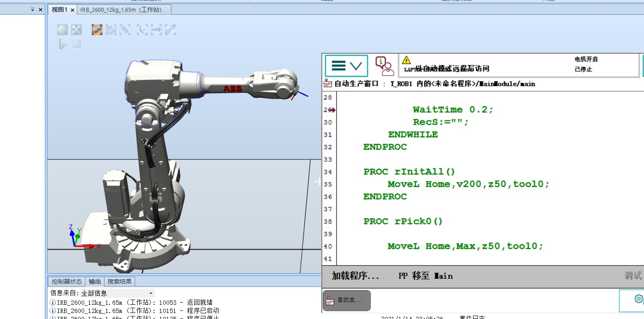The width and height of the screenshot is (644, 319).
Task: Click the ENDWHILE code line
Action: click(413, 135)
